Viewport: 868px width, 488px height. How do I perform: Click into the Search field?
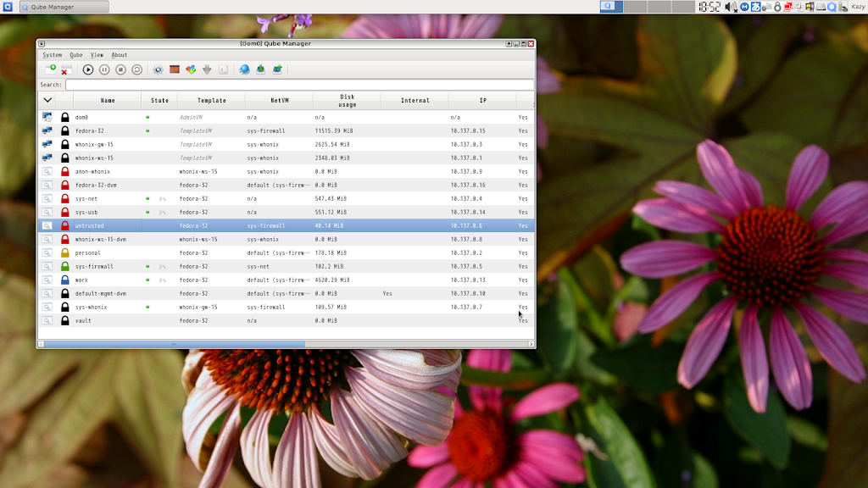tap(299, 85)
